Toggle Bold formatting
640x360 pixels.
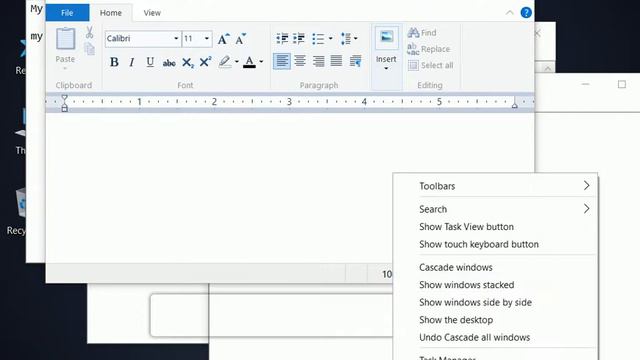point(114,62)
